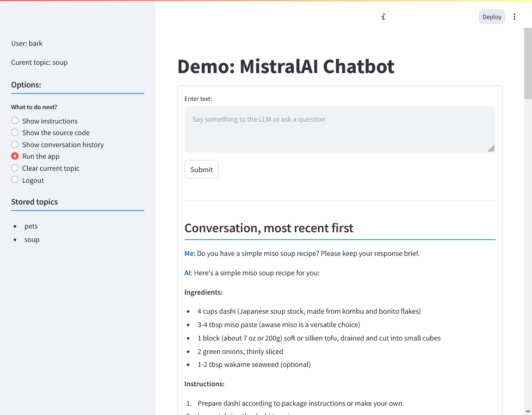The height and width of the screenshot is (415, 532).
Task: Click the '4 cups dashi' ingredient line
Action: click(x=309, y=311)
